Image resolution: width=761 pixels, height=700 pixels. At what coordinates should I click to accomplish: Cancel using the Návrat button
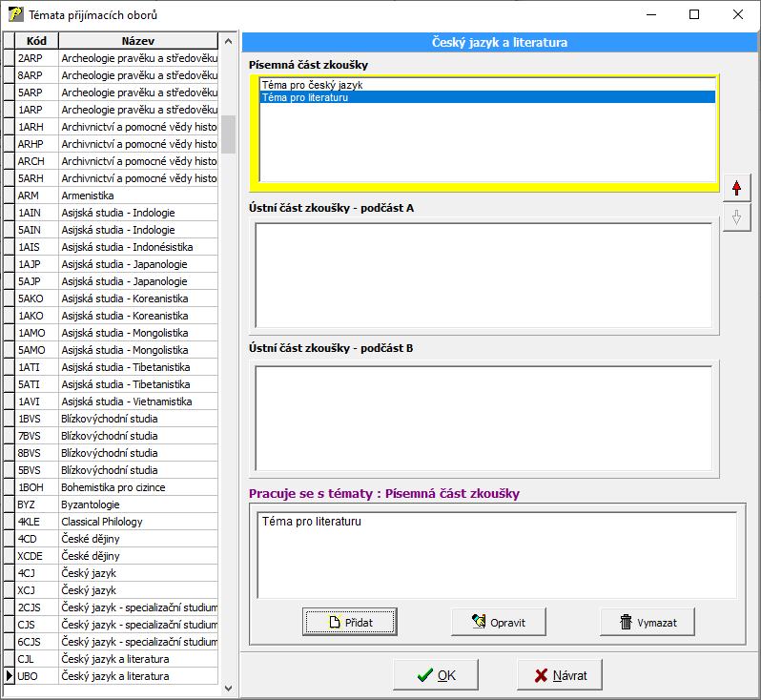click(x=560, y=675)
